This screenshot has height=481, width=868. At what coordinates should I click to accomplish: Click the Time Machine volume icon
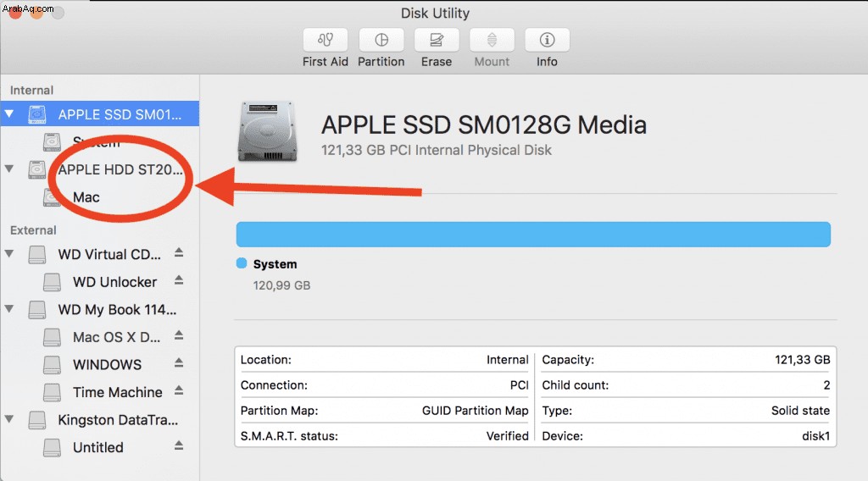pos(52,393)
